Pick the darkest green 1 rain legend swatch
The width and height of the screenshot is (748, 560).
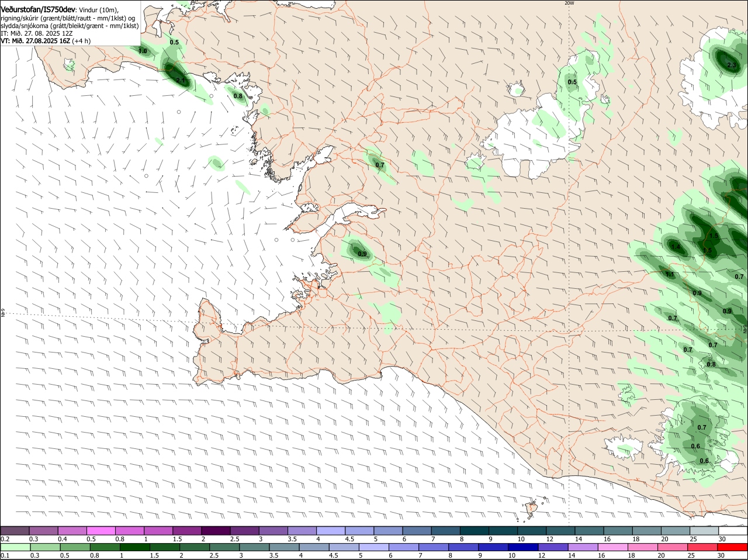(135, 547)
